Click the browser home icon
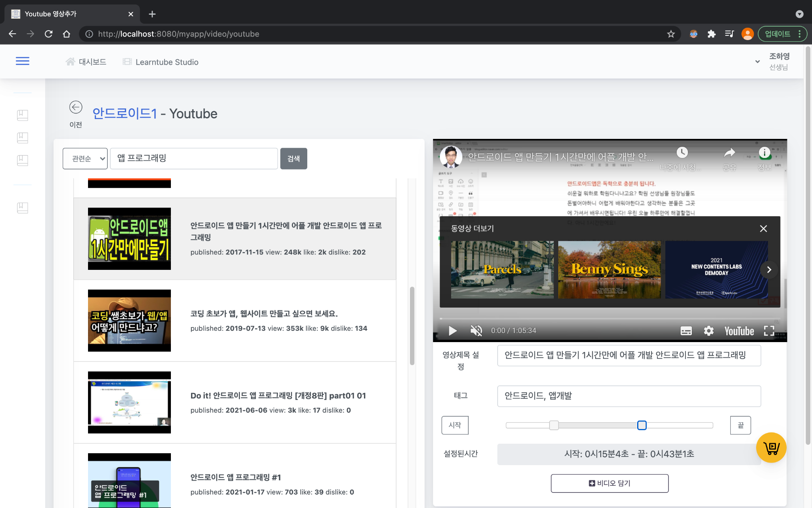 [67, 34]
